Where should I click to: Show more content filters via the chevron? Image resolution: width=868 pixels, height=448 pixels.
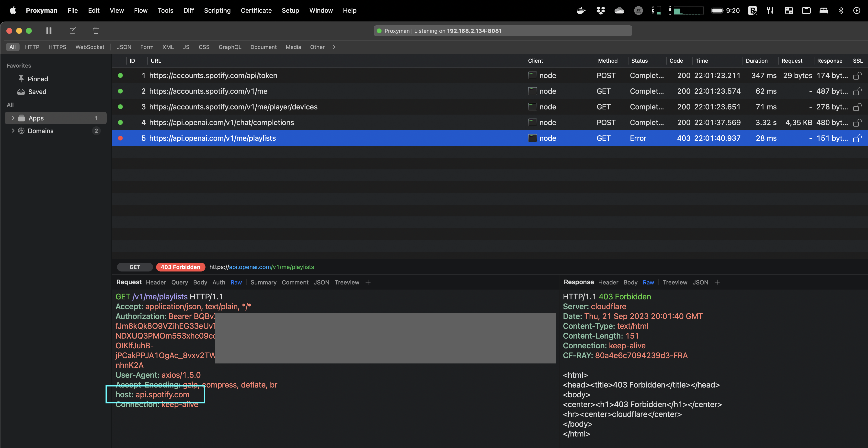pos(334,47)
